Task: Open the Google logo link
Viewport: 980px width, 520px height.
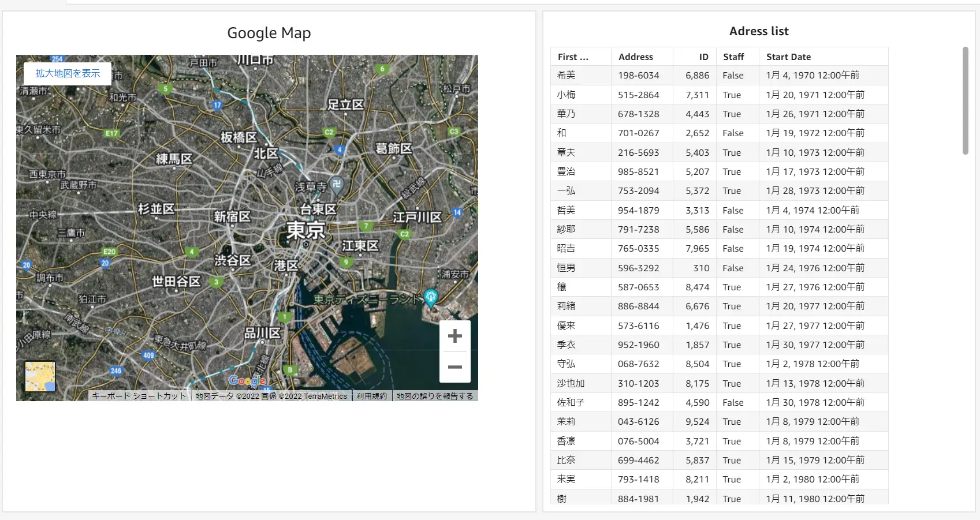Action: coord(247,380)
